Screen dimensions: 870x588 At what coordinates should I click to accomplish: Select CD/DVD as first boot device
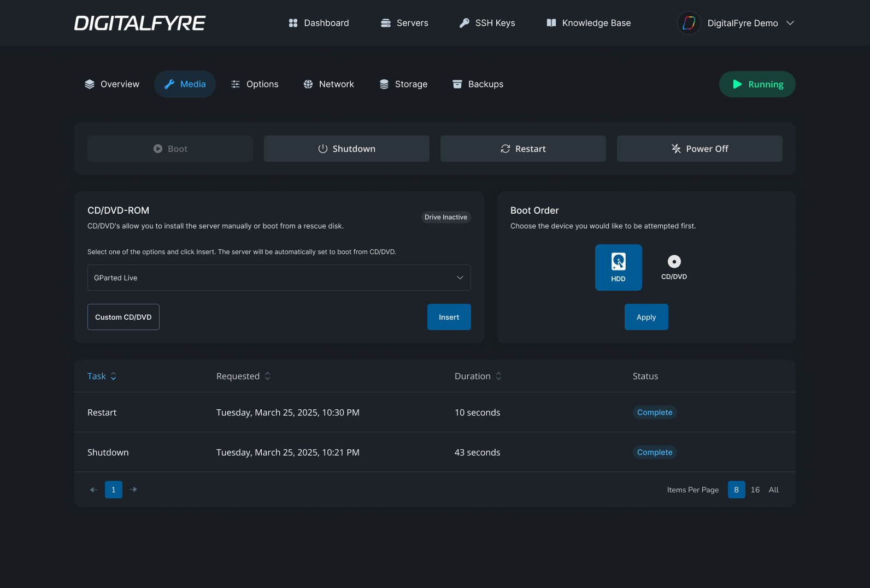[674, 267]
